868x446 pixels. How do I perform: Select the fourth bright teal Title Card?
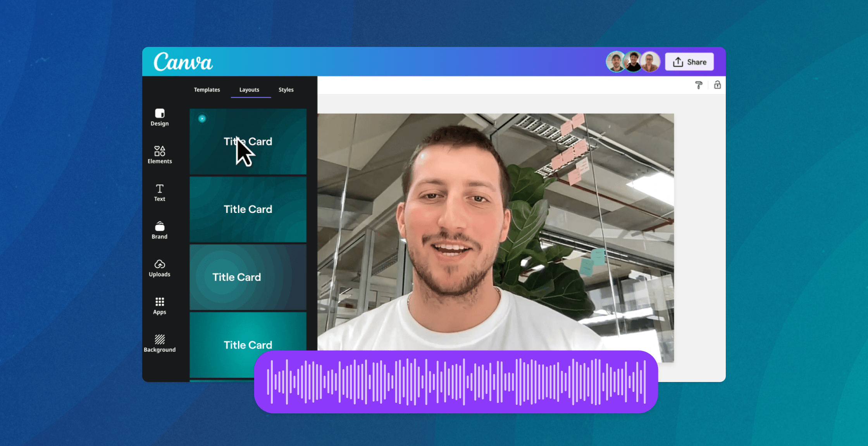(248, 345)
